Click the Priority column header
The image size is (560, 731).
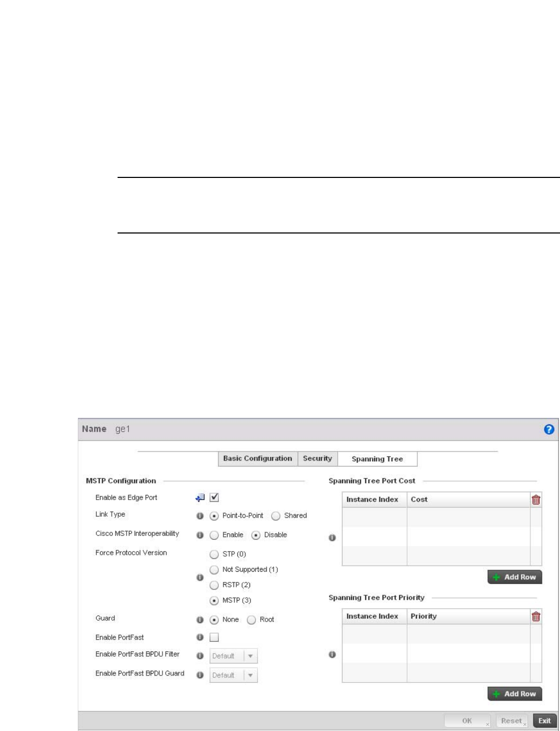tap(468, 617)
